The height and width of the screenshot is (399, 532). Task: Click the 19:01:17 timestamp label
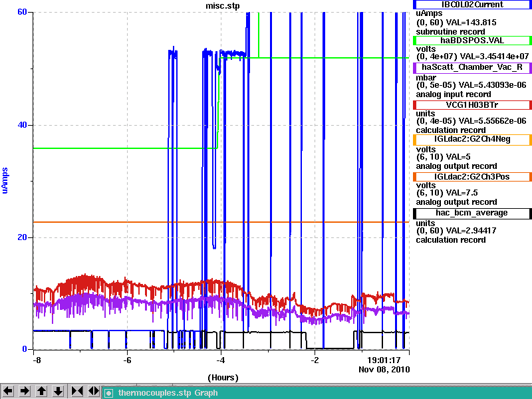pos(384,360)
